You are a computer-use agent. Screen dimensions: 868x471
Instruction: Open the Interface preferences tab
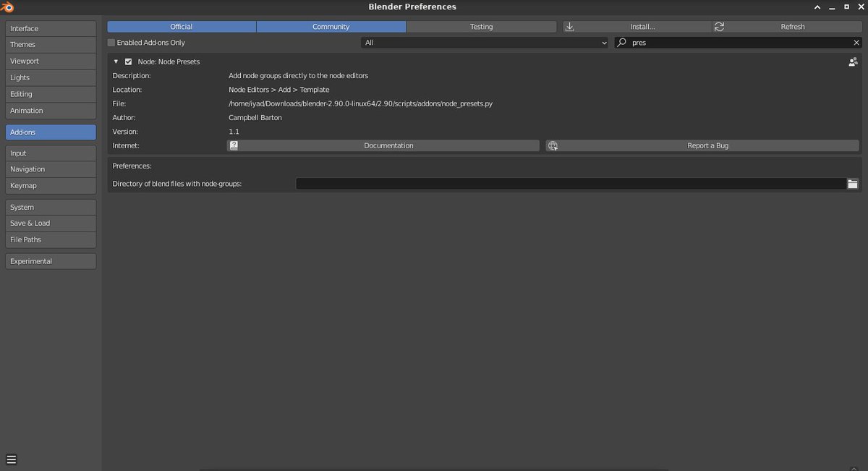(51, 28)
